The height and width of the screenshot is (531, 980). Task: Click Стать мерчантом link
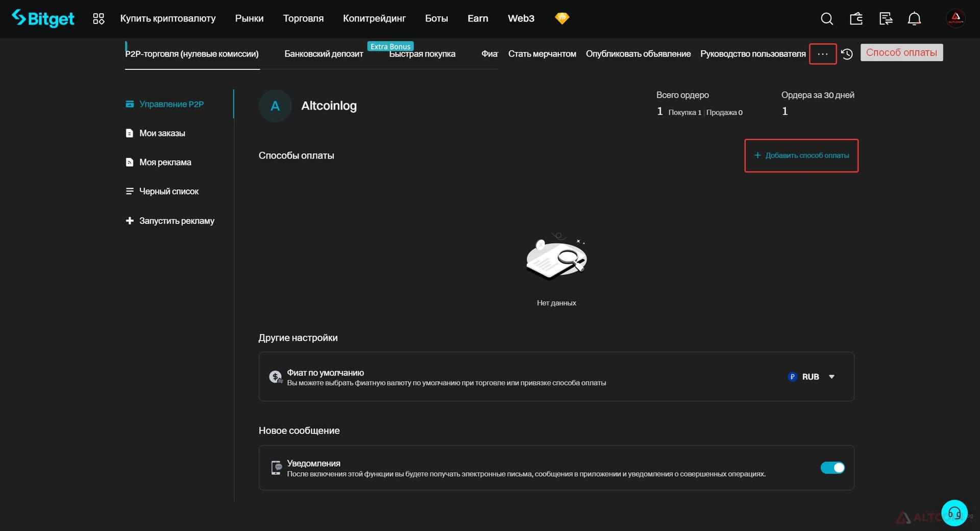pos(542,54)
